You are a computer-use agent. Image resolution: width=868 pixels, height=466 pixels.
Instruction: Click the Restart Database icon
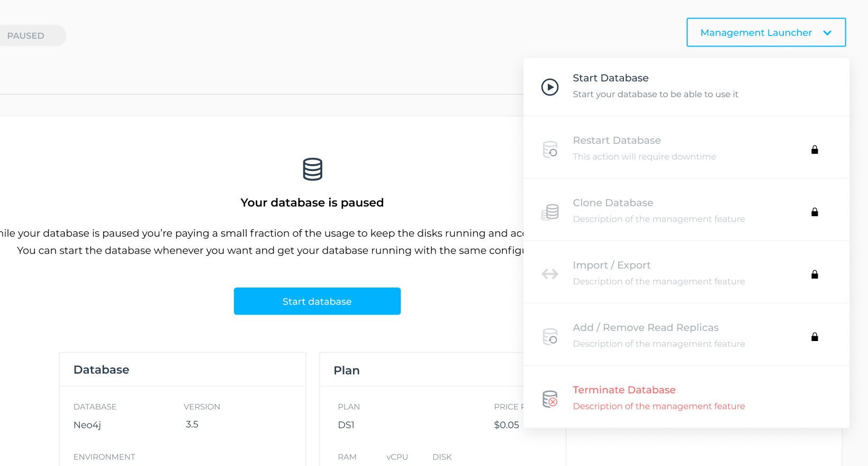point(550,149)
